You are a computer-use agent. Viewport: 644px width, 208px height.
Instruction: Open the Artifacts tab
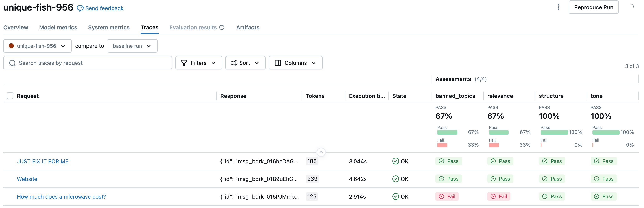247,27
